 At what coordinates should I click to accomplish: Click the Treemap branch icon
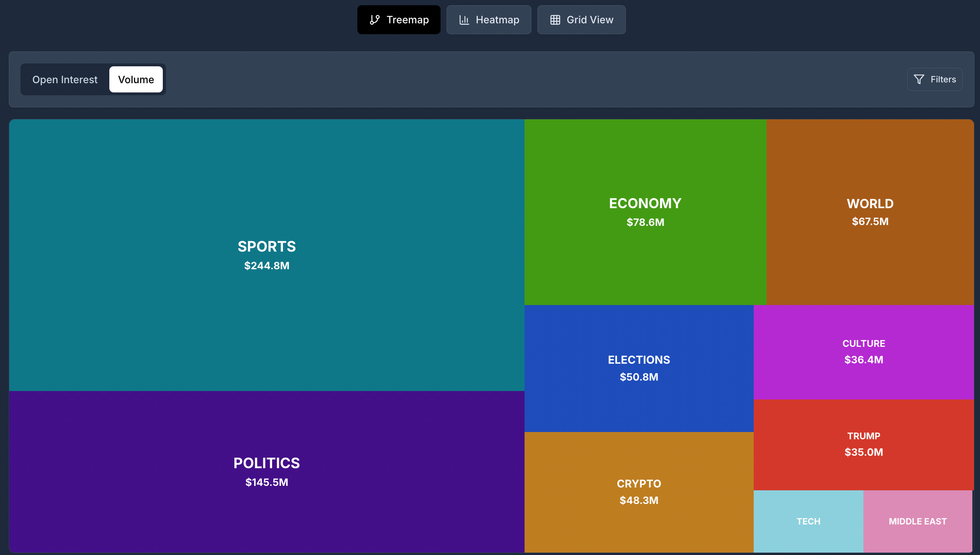[375, 20]
